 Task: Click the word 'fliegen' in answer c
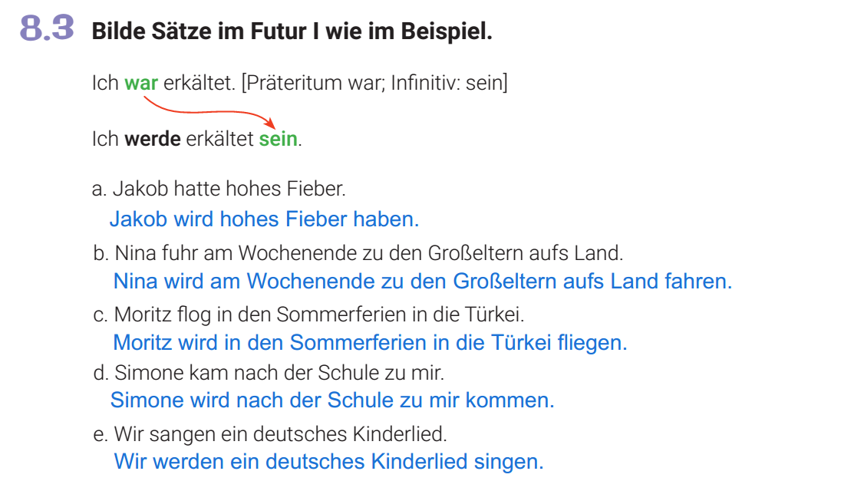pos(591,342)
